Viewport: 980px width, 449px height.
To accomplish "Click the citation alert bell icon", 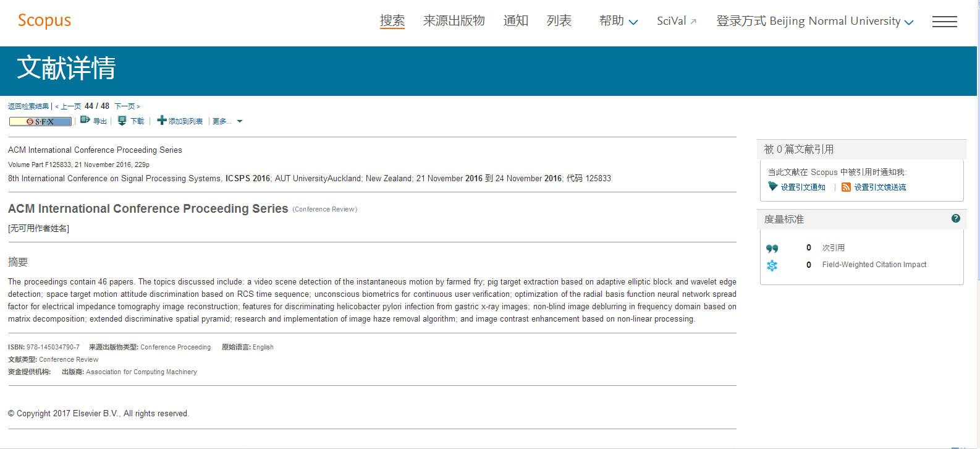I will [x=772, y=186].
